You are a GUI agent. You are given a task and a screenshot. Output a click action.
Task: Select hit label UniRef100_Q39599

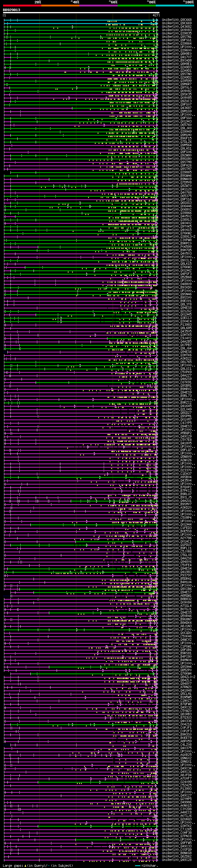pos(177,81)
